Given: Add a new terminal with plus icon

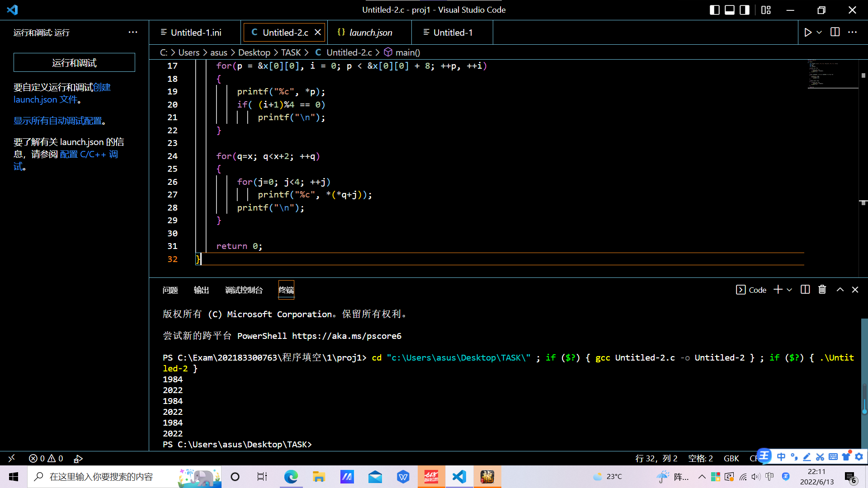Looking at the screenshot, I should (778, 290).
